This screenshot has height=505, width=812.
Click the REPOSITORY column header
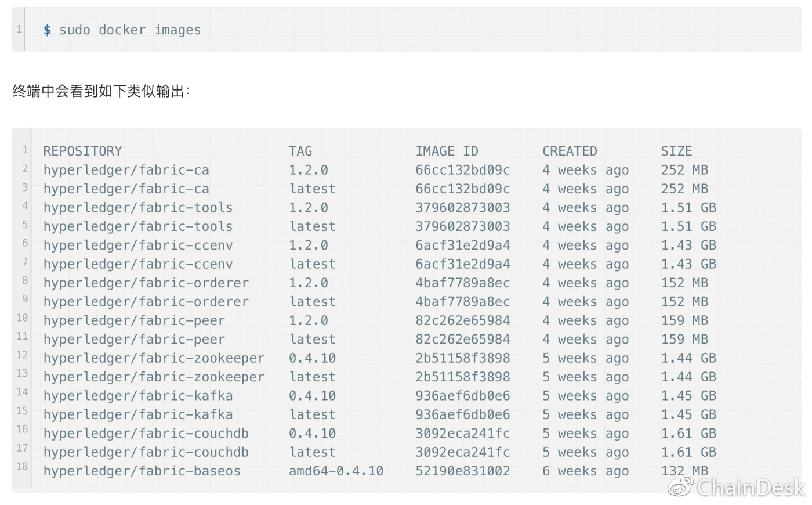(x=83, y=151)
